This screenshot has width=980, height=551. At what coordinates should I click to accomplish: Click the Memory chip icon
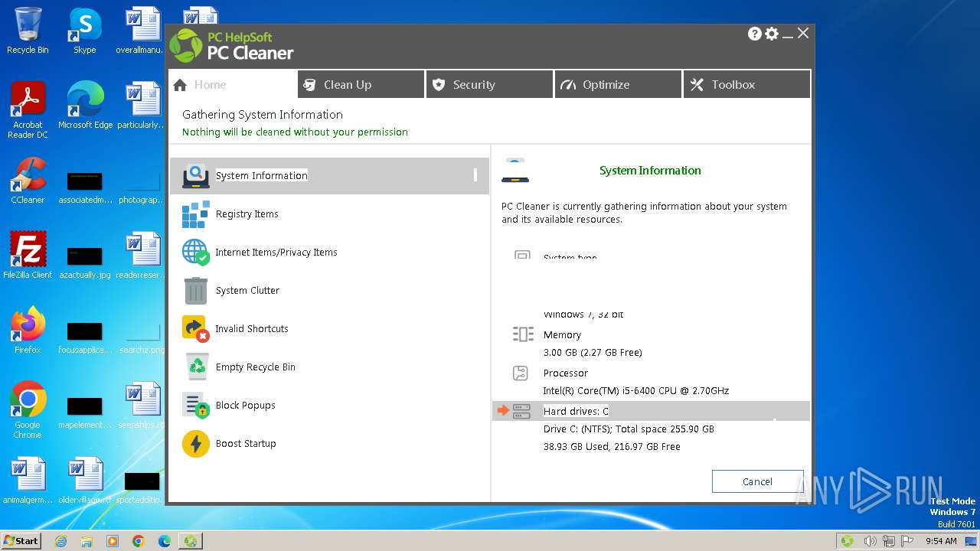[x=523, y=334]
